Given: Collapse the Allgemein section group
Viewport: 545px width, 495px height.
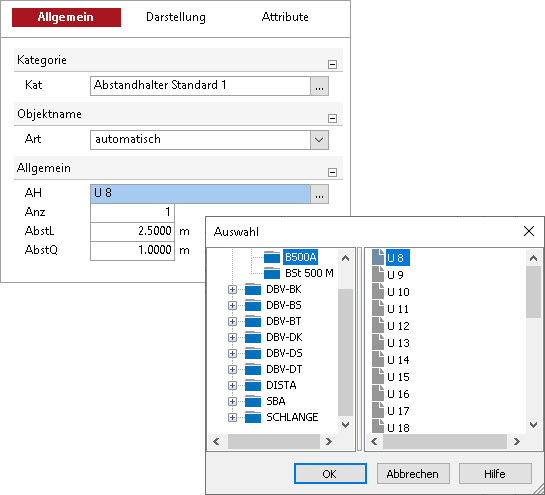Looking at the screenshot, I should click(332, 172).
